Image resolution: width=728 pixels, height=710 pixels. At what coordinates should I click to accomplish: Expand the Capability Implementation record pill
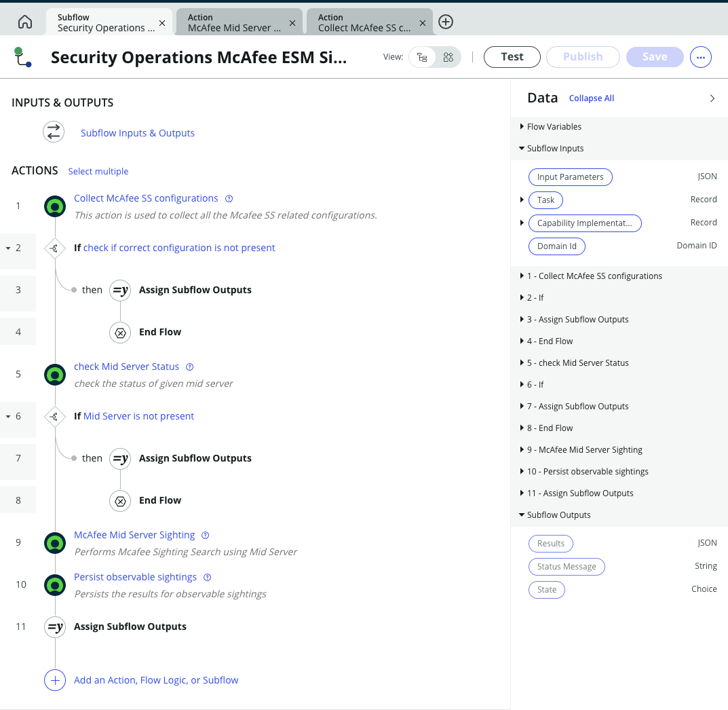coord(522,223)
